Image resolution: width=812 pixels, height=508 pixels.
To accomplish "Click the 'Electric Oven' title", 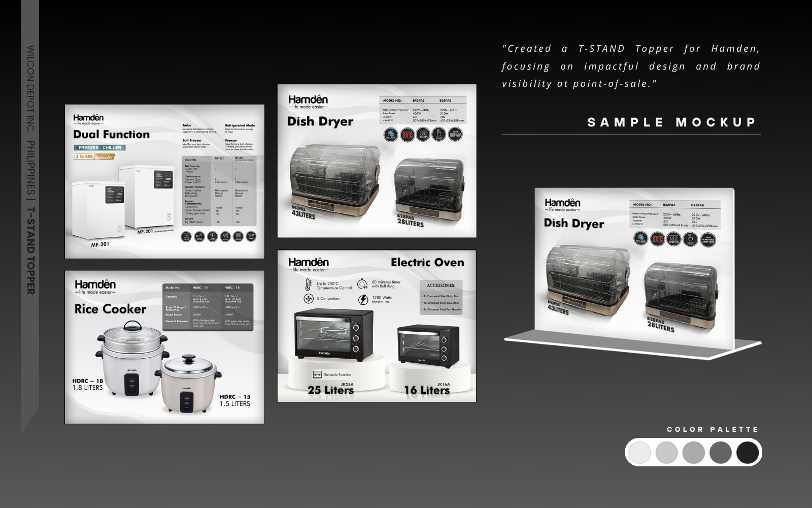I will tap(427, 262).
